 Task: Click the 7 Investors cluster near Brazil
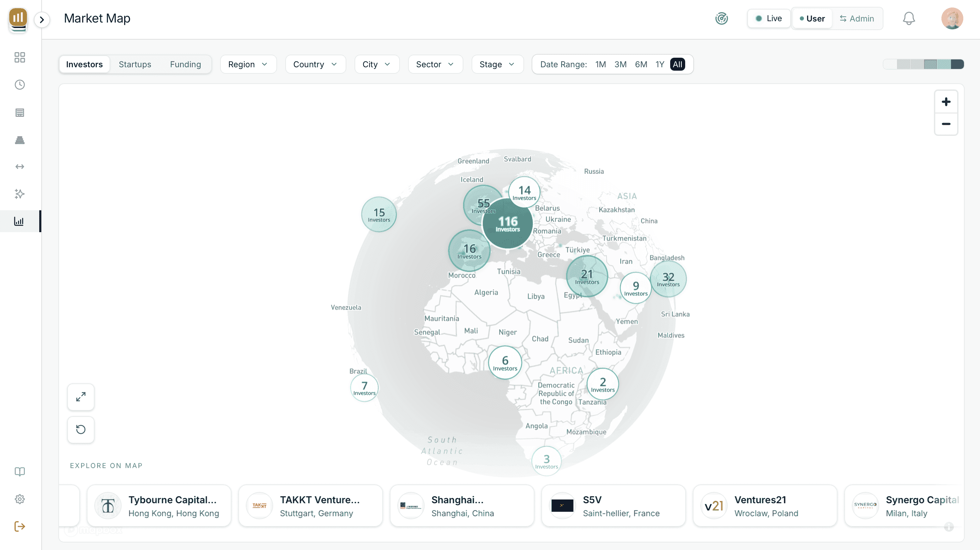364,388
